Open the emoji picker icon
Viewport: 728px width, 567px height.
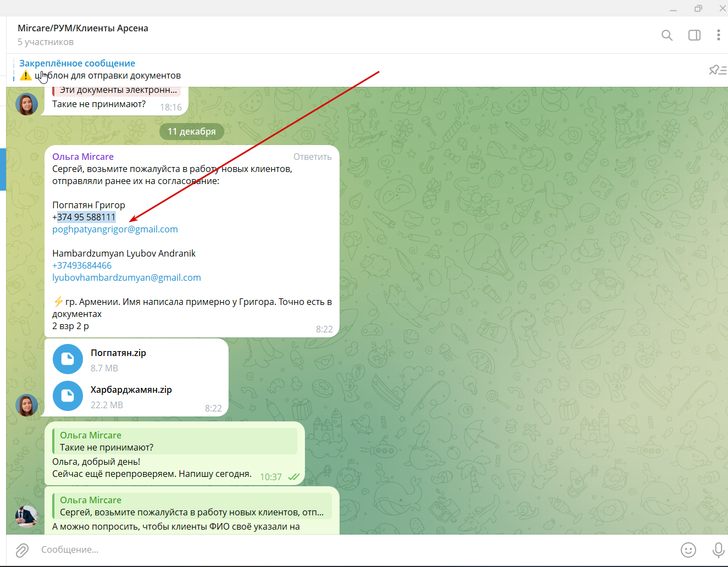688,549
